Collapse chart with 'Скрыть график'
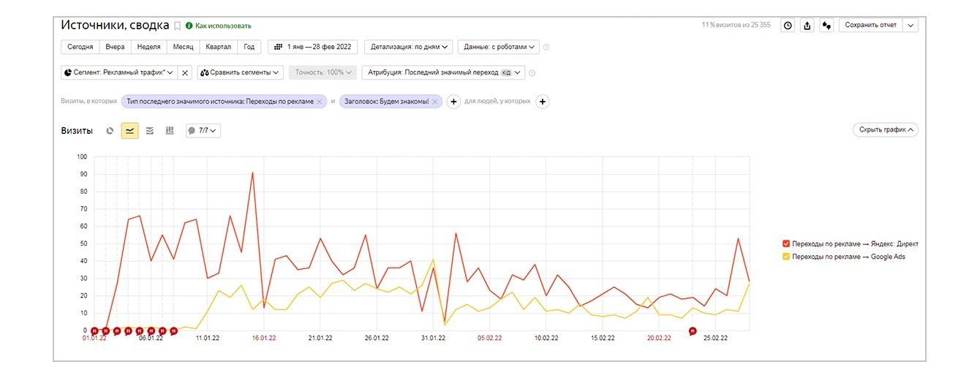Screen dimensions: 980x378 tap(885, 129)
